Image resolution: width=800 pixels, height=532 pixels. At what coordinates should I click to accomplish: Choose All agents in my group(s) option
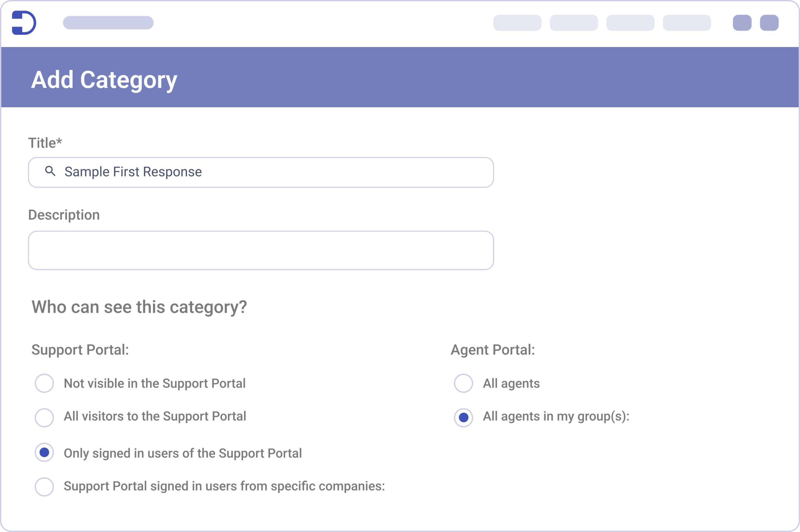463,418
